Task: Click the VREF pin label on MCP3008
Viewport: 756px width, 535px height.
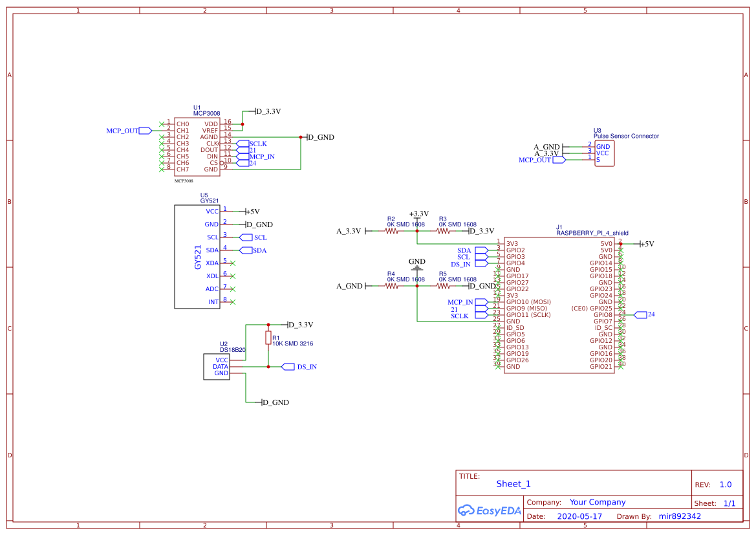Action: click(x=210, y=131)
